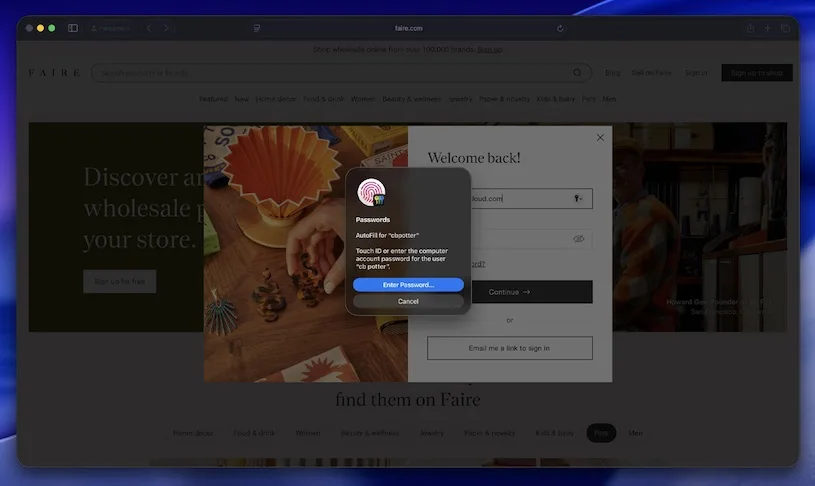
Task: Click the Sign up link in top banner
Action: pos(490,49)
